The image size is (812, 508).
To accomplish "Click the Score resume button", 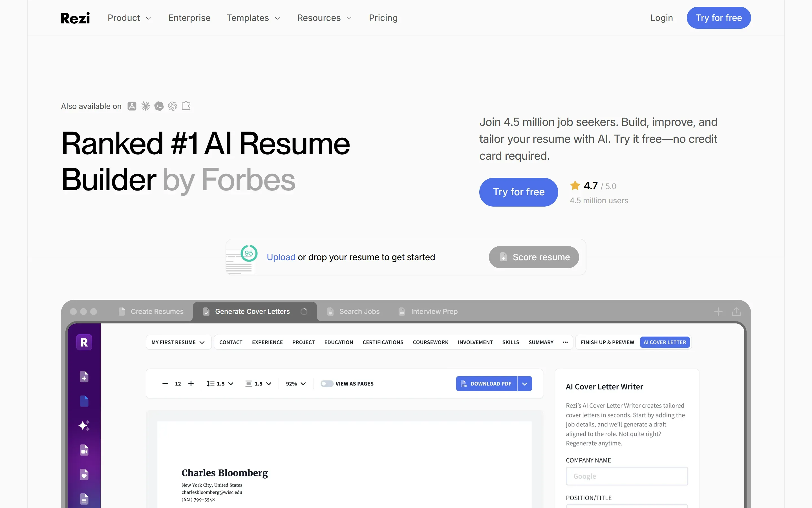I will (x=534, y=257).
